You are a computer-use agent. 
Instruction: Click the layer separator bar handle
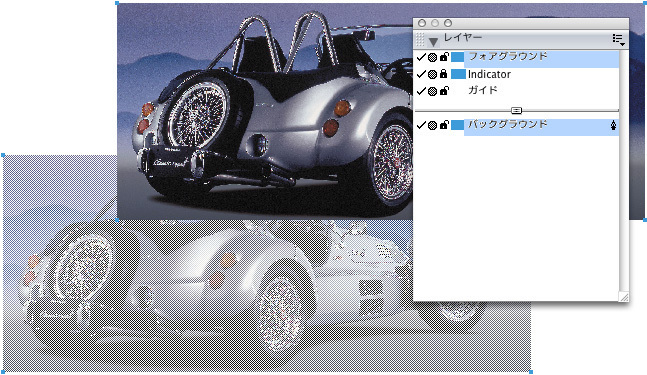point(516,110)
